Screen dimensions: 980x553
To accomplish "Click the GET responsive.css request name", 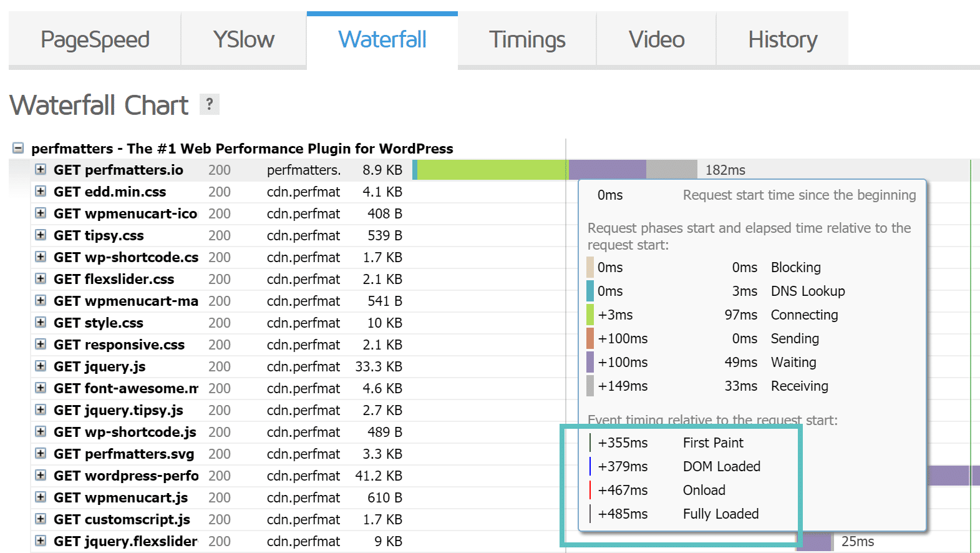I will click(119, 345).
